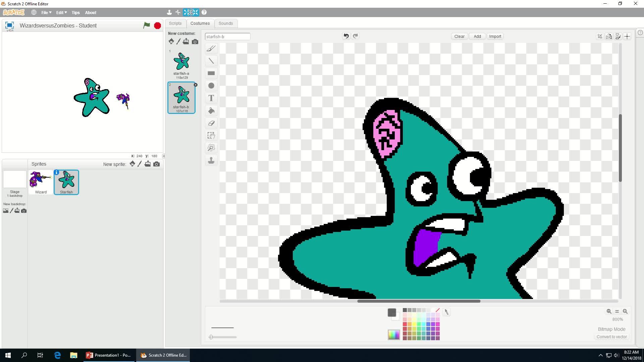
Task: Select the Eraser tool
Action: tap(211, 123)
